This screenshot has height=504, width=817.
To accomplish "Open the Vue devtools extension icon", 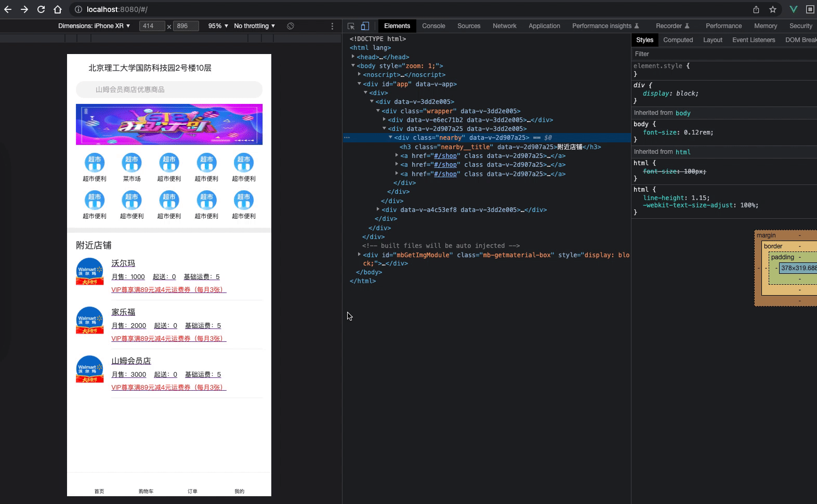I will coord(793,9).
